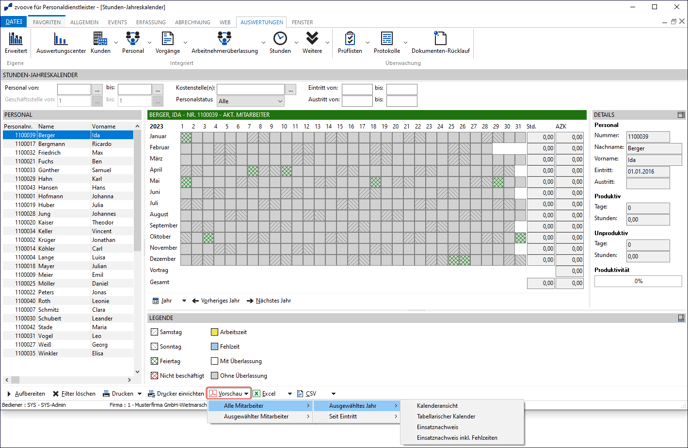Click the Excel export button
Viewport: 688px width, 448px height.
[265, 394]
